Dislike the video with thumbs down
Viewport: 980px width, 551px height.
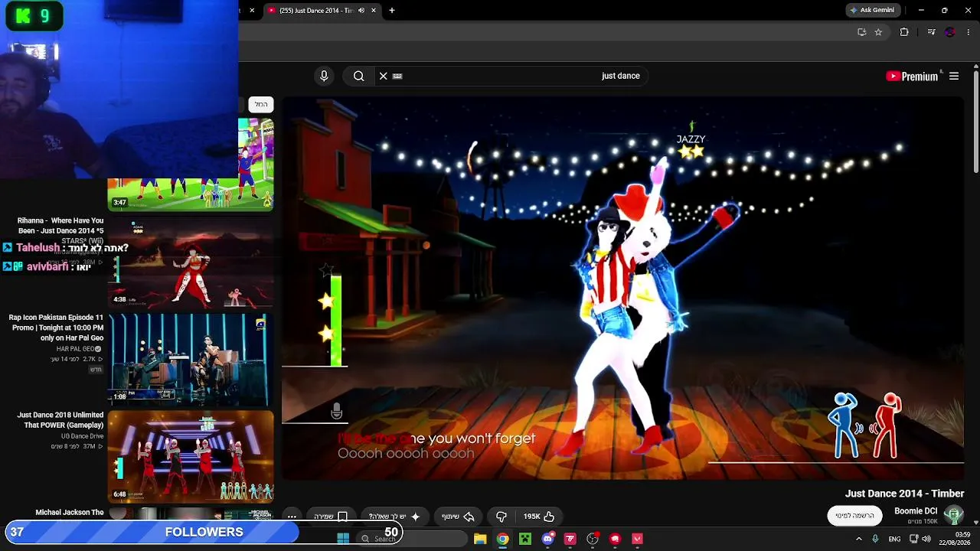(501, 517)
